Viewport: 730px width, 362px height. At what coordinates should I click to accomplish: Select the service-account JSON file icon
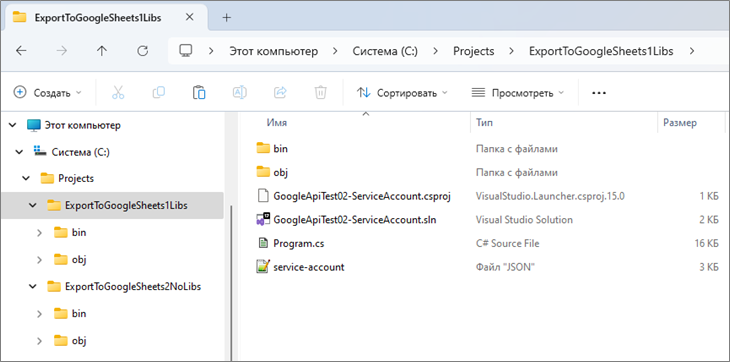click(264, 267)
